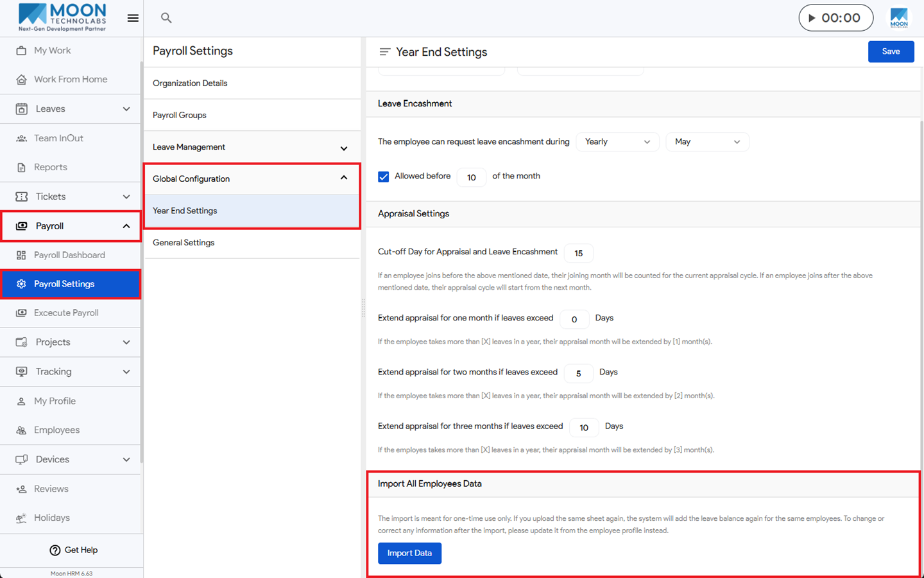Open the Yearly frequency dropdown

(617, 142)
